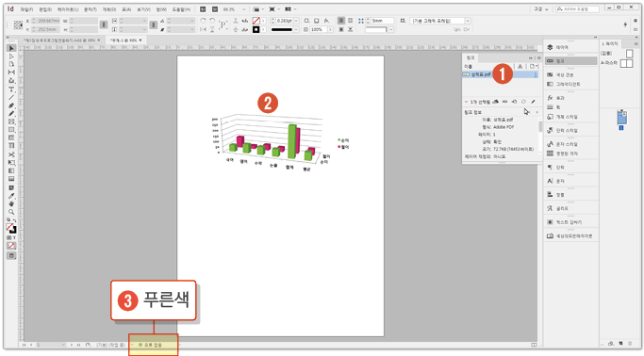
Task: Open the object style dropdown in control bar
Action: (x=468, y=21)
